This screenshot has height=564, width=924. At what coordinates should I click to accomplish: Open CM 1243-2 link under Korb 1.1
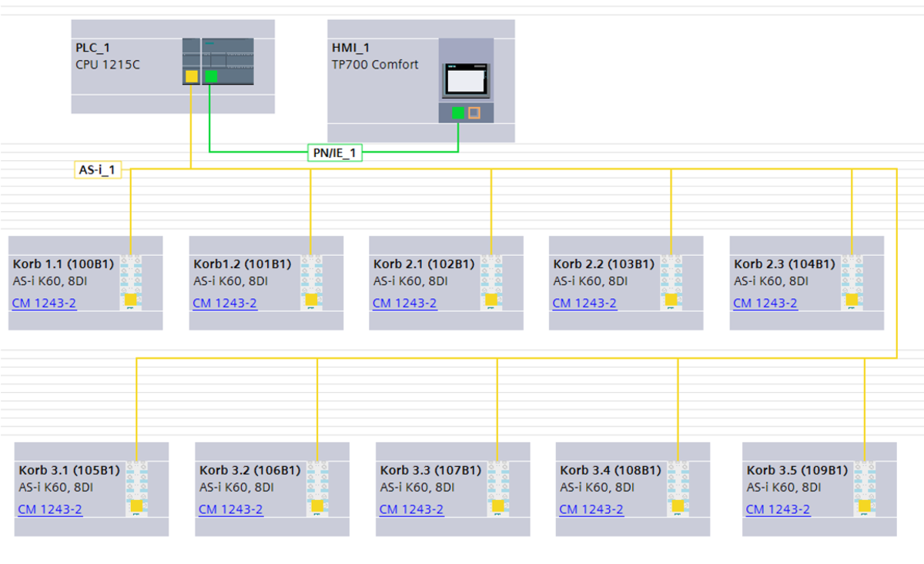coord(44,303)
